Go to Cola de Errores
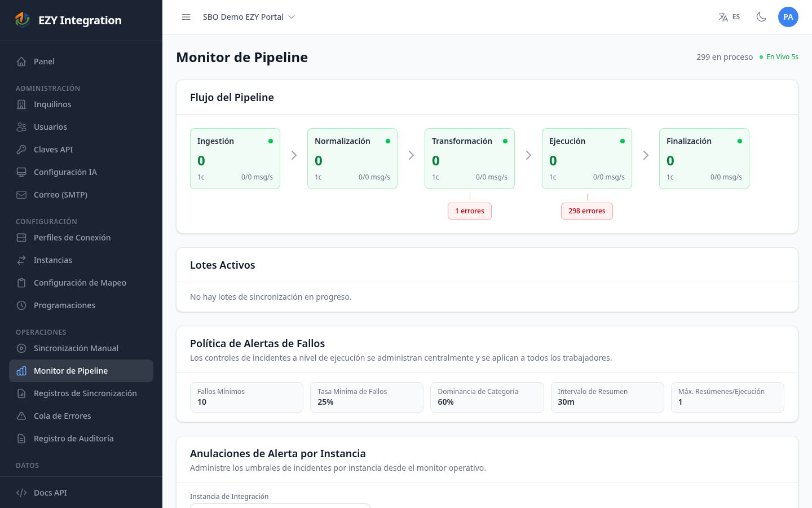Image resolution: width=812 pixels, height=508 pixels. click(x=81, y=416)
